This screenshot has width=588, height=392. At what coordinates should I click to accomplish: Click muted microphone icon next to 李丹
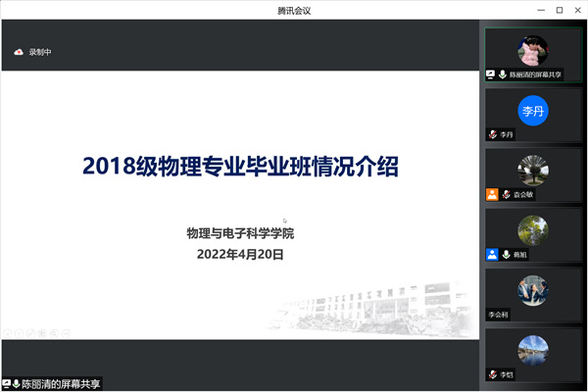493,135
